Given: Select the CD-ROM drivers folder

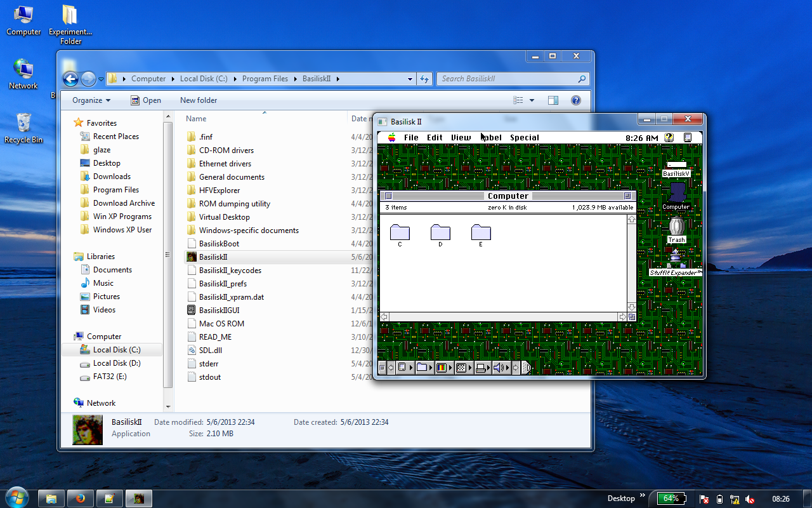Looking at the screenshot, I should [226, 150].
